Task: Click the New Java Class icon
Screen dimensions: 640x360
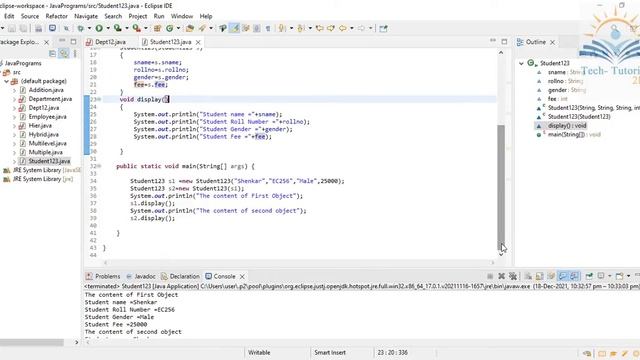Action: tap(169, 28)
